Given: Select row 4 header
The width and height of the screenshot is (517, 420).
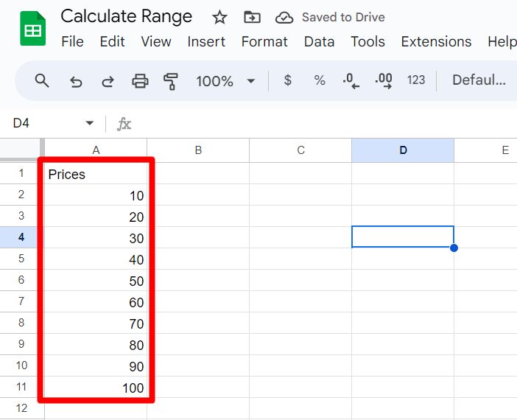Looking at the screenshot, I should (21, 237).
